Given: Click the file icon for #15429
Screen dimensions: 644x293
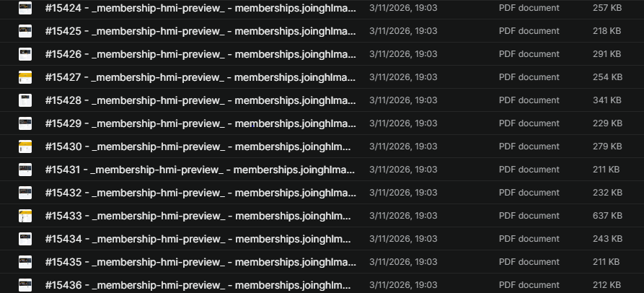Looking at the screenshot, I should tap(25, 123).
